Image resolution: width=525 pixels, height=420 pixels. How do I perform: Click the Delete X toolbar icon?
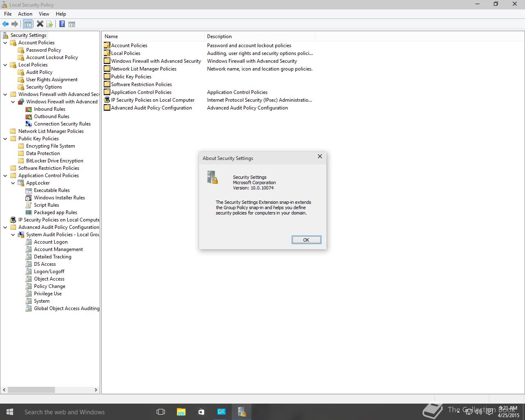[x=40, y=24]
